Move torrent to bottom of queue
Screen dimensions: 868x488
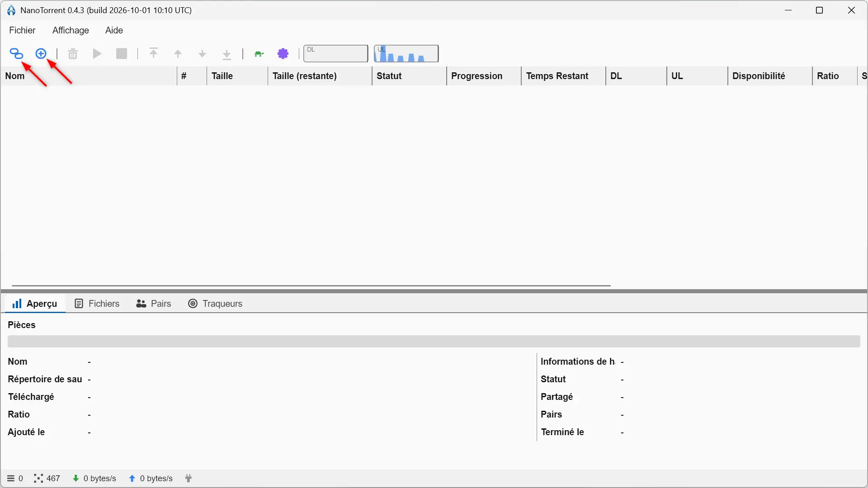pos(227,54)
